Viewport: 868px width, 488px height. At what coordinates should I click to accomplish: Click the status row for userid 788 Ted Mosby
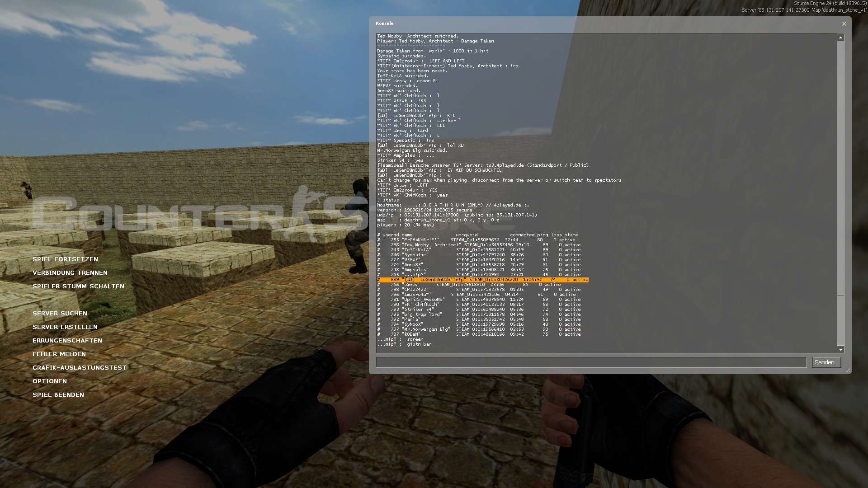[479, 245]
